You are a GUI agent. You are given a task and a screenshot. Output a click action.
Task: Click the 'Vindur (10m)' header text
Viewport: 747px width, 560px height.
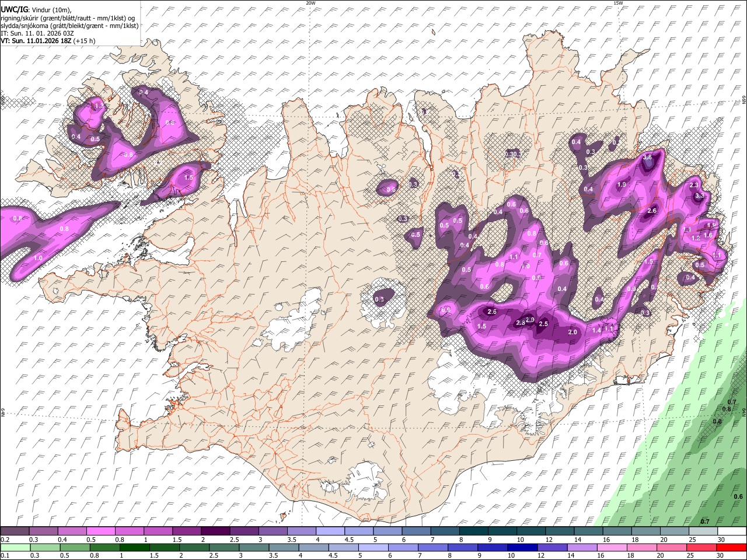click(51, 9)
